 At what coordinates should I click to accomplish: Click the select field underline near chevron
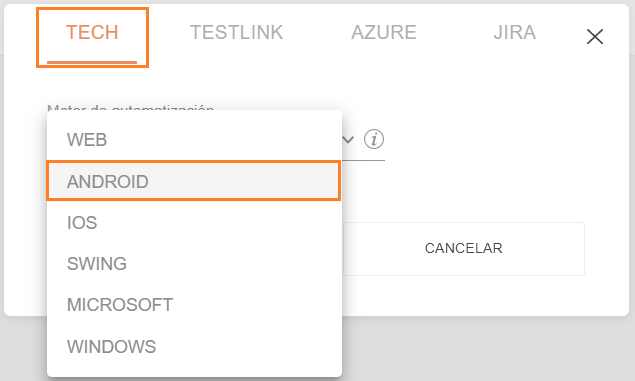[x=363, y=160]
